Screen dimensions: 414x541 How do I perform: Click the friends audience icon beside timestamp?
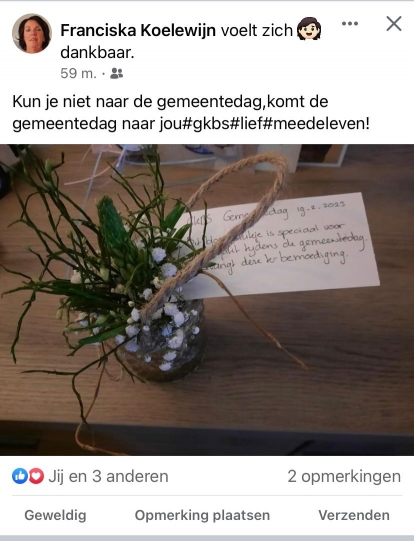[116, 73]
